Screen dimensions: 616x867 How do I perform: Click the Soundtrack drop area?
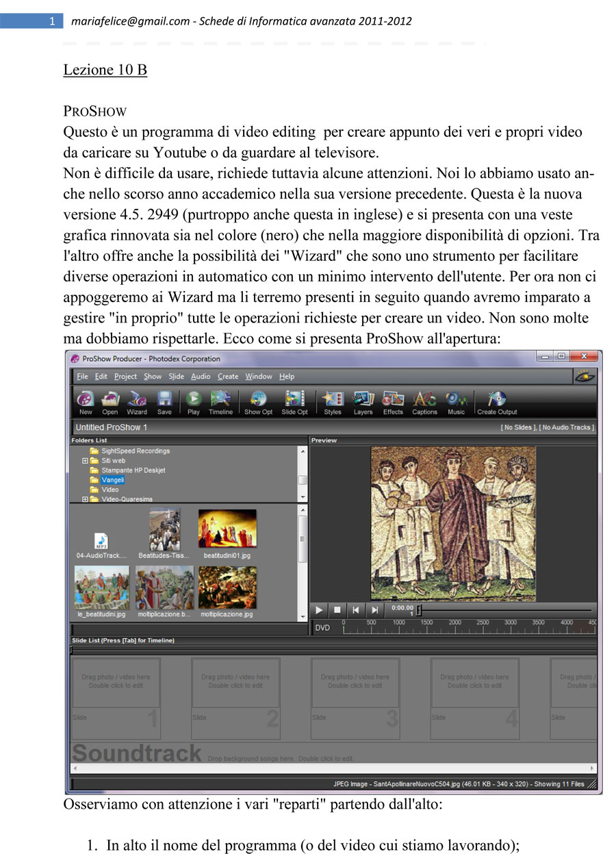[334, 754]
